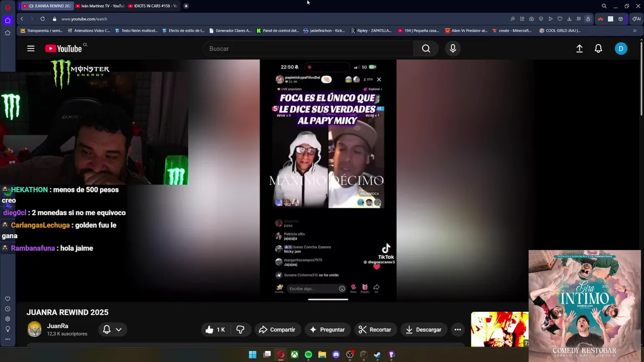
Task: Open the sidebar three-dots more menu
Action: (x=8, y=339)
